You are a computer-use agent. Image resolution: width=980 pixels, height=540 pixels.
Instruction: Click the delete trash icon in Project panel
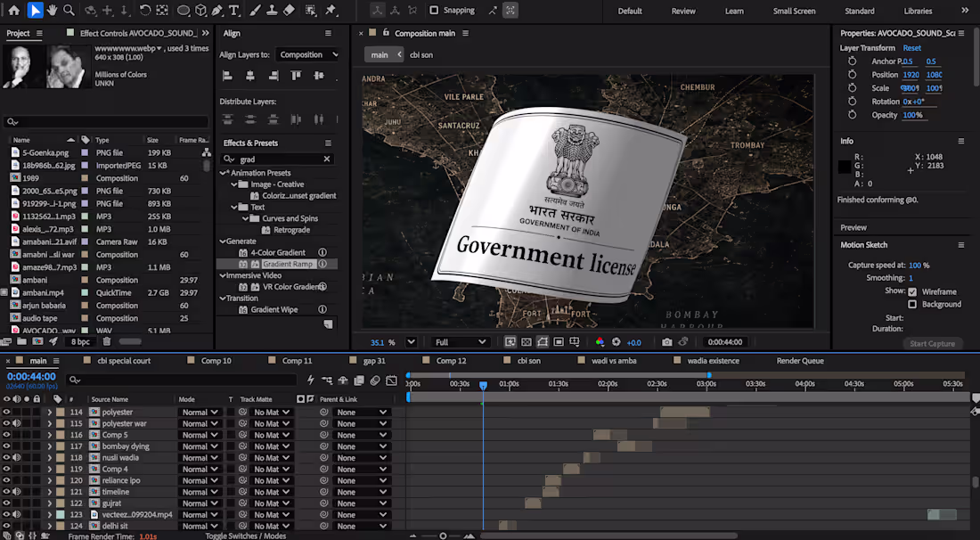pyautogui.click(x=107, y=341)
